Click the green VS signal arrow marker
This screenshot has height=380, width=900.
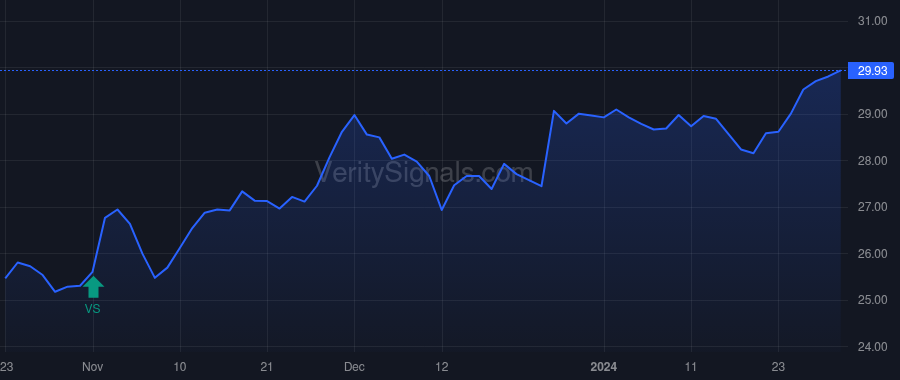(x=93, y=287)
